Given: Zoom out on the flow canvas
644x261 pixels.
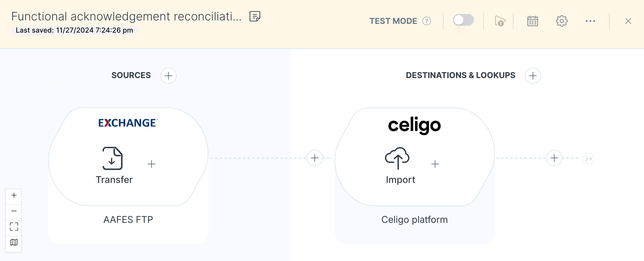Looking at the screenshot, I should pos(13,211).
